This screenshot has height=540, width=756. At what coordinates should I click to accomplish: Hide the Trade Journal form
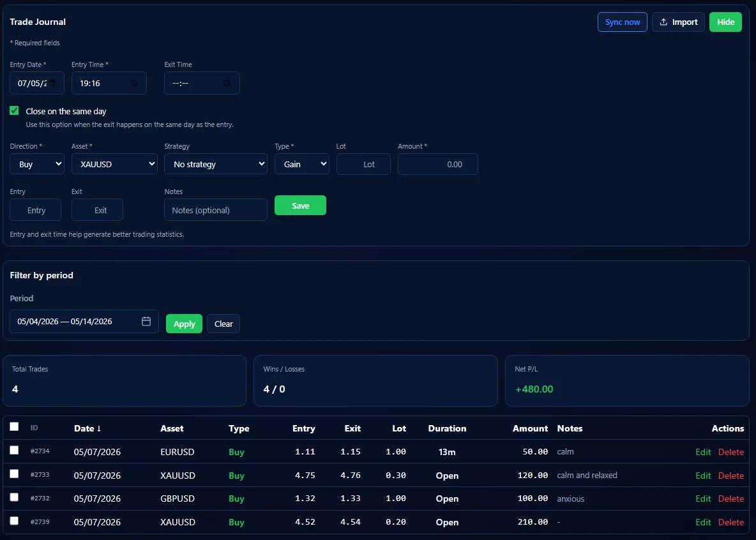coord(725,22)
